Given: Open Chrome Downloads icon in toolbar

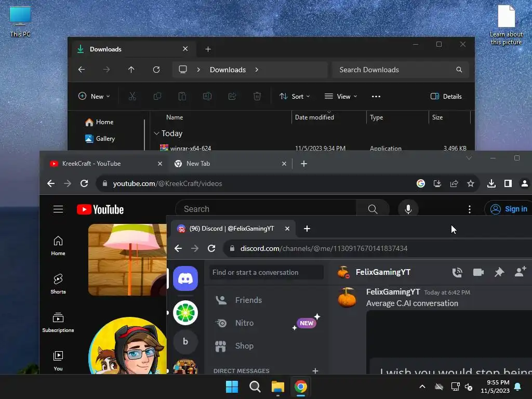Looking at the screenshot, I should [491, 183].
